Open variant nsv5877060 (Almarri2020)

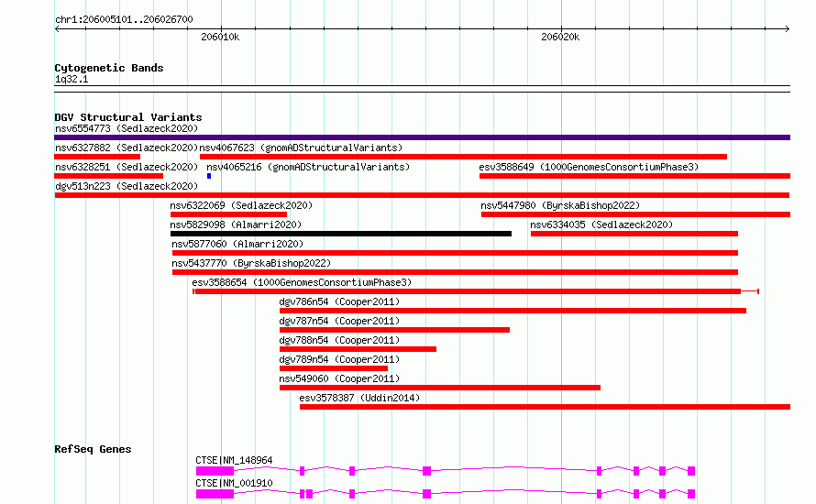point(237,244)
